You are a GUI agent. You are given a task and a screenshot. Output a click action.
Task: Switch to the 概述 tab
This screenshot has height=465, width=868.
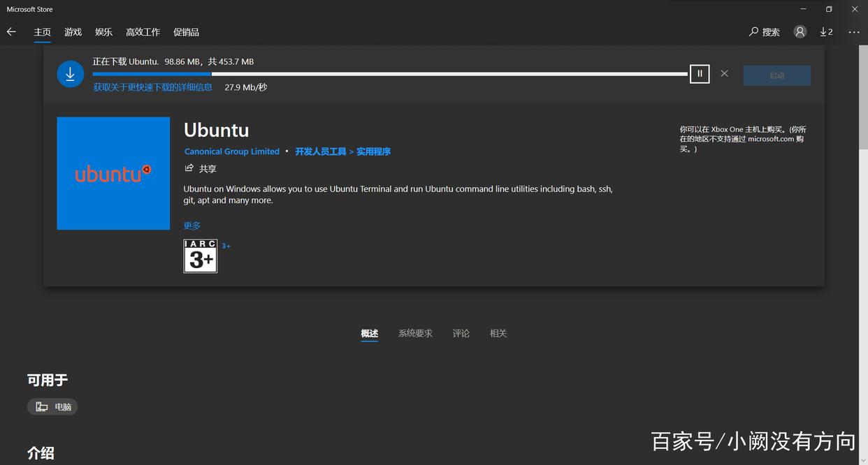(x=370, y=334)
